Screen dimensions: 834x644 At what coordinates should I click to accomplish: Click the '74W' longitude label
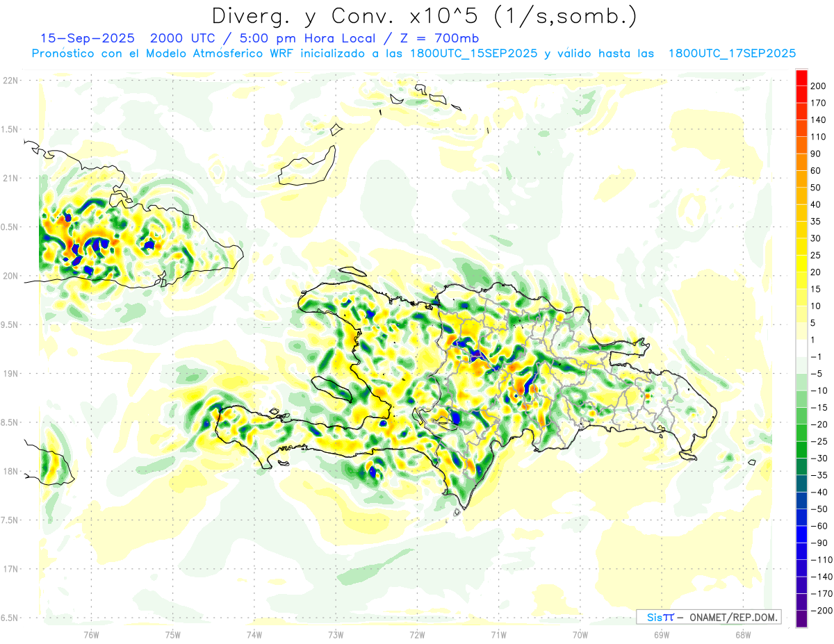pos(254,634)
